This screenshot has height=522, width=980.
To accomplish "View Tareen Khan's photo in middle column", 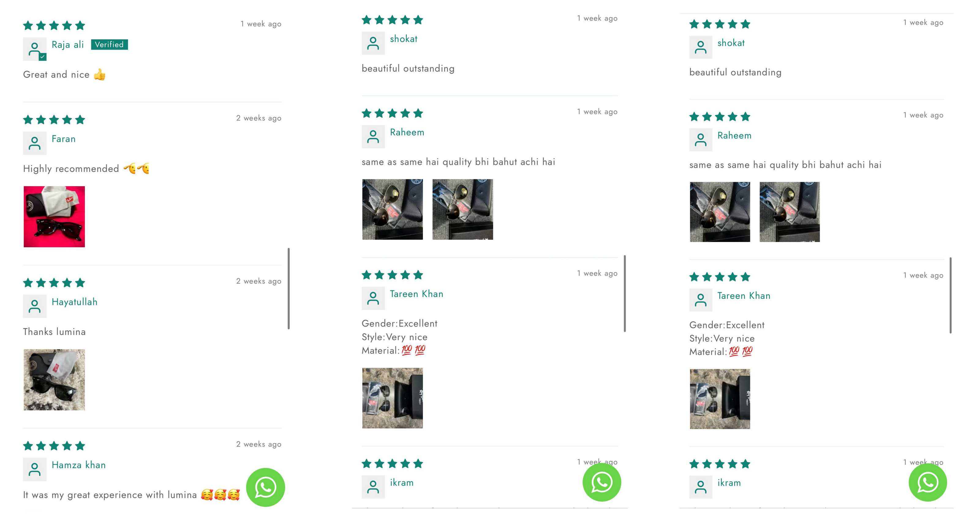I will [392, 398].
